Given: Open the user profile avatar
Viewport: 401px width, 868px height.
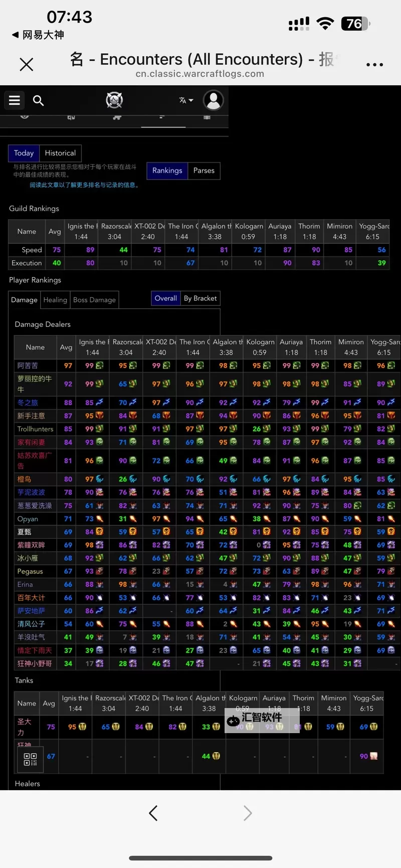Looking at the screenshot, I should click(x=213, y=100).
